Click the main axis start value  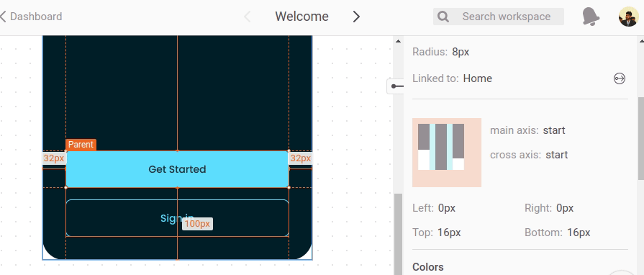click(554, 130)
